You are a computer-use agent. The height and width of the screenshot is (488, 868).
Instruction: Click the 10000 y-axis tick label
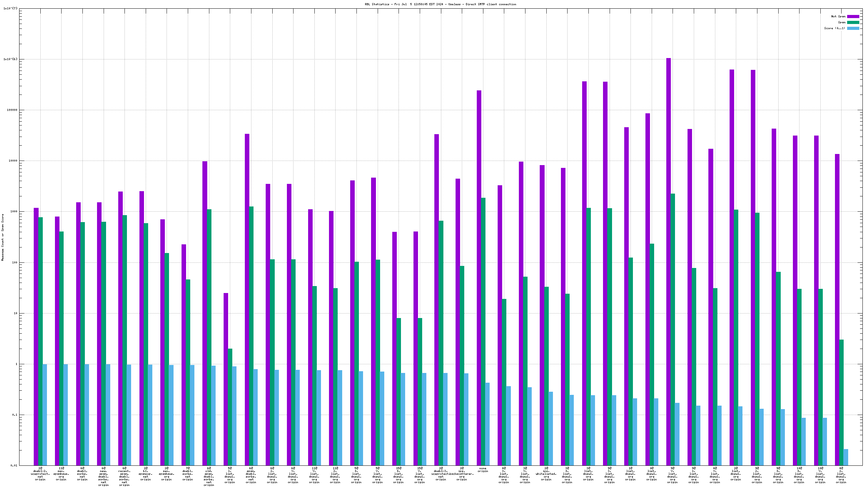[x=12, y=161]
